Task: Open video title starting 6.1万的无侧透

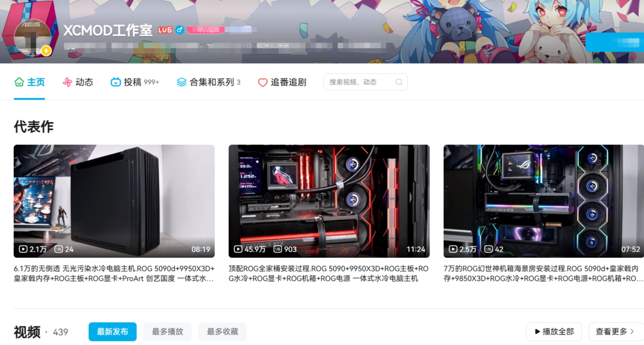Action: click(114, 274)
